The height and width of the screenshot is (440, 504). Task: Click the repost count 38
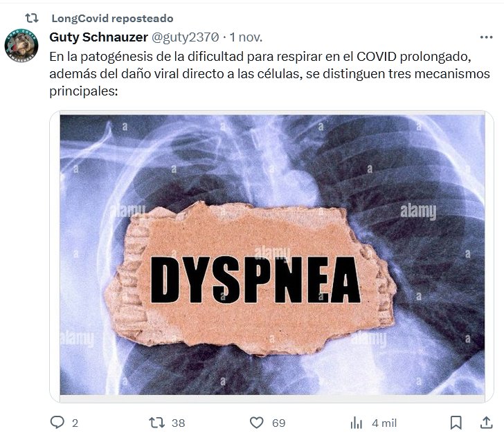point(179,423)
